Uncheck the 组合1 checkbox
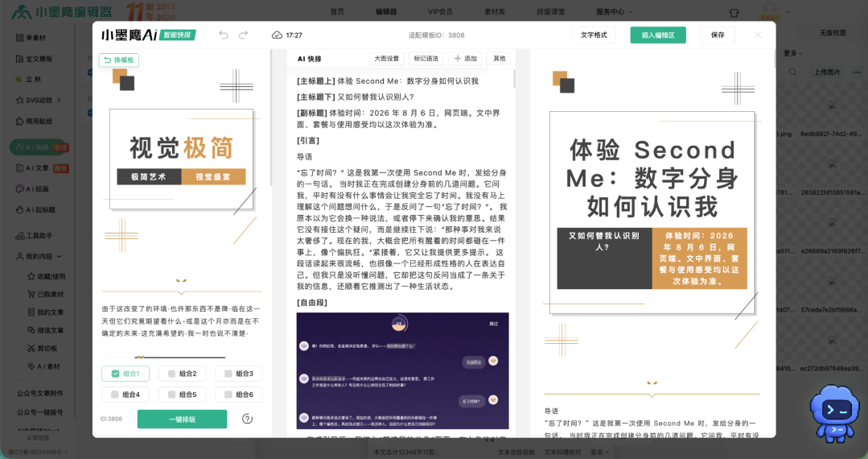The width and height of the screenshot is (868, 459). pos(115,374)
